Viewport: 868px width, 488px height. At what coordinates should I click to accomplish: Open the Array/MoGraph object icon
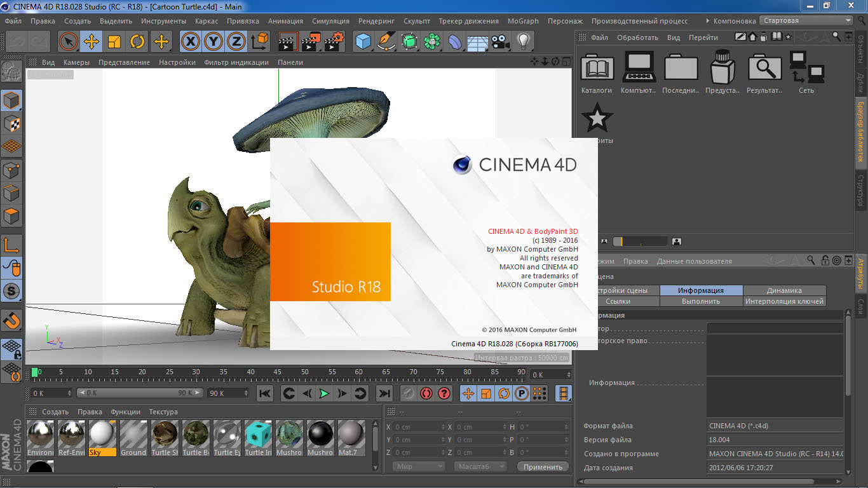pos(432,42)
